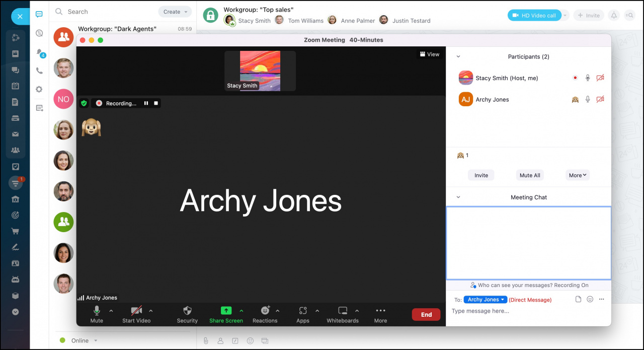Screen dimensions: 644x350
Task: Stop the Zoom recording
Action: click(x=156, y=103)
